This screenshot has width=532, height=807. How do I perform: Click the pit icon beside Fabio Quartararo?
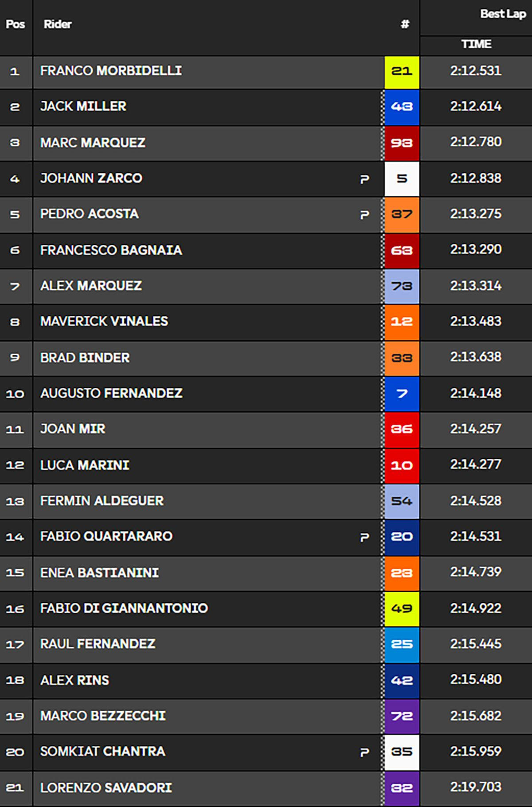point(364,537)
